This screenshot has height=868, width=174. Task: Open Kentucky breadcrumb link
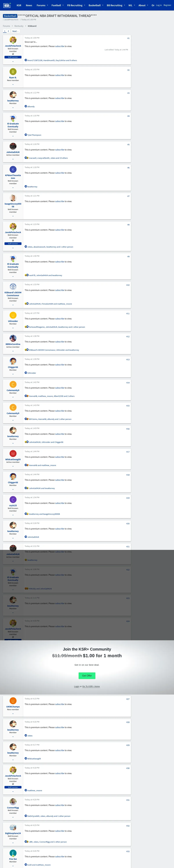pyautogui.click(x=19, y=26)
